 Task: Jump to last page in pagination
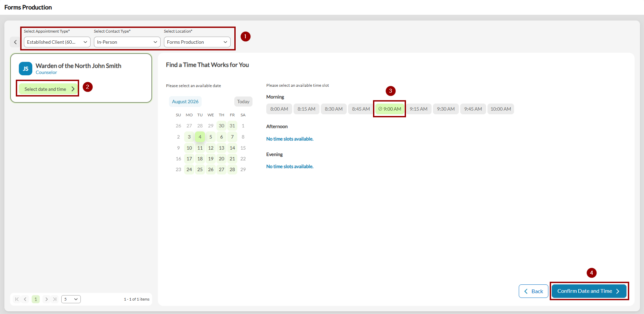coord(55,299)
